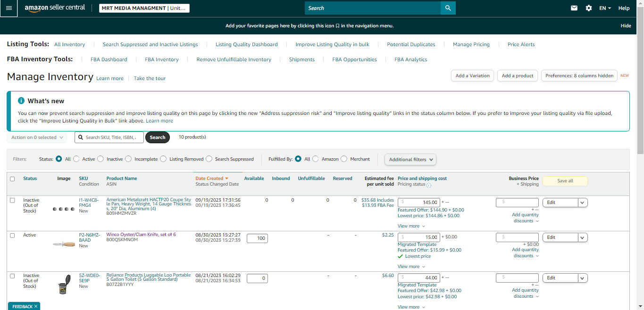Open the All Inventory listing tool
The height and width of the screenshot is (310, 644).
tap(70, 44)
